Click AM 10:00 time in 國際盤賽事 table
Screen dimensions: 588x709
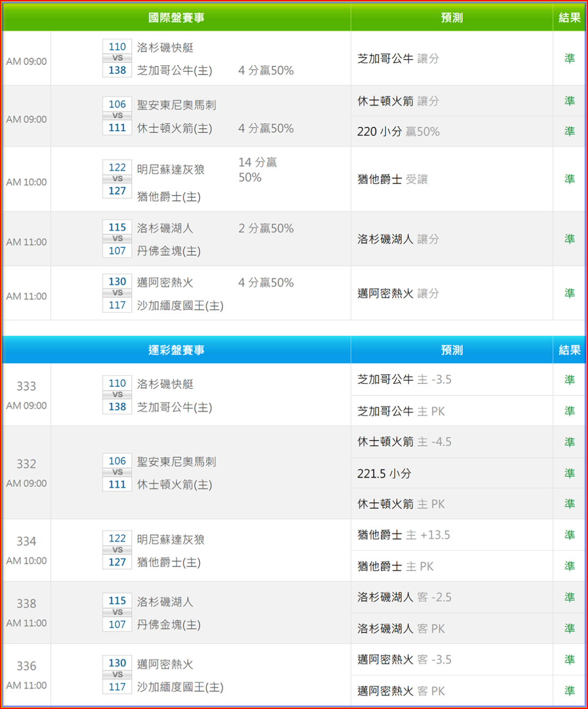[x=26, y=182]
